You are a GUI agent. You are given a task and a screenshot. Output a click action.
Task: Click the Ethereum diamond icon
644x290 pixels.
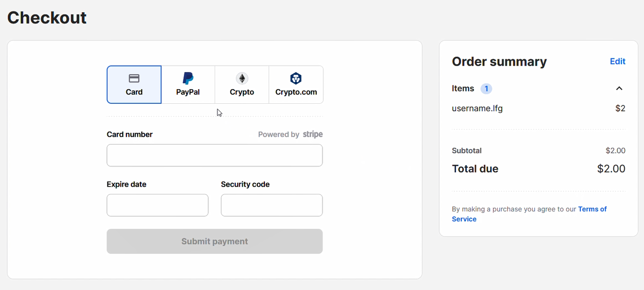pos(242,78)
